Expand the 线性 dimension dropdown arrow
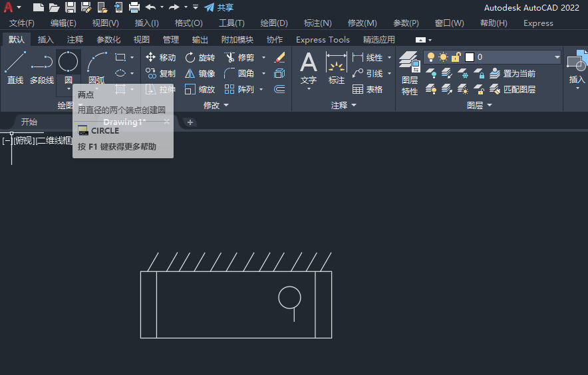The height and width of the screenshot is (375, 588). pyautogui.click(x=389, y=57)
